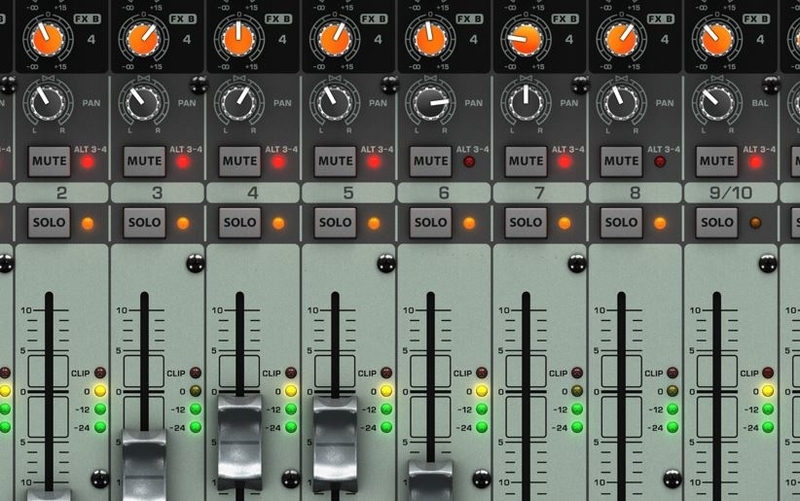Click the orange FX B knob on channel 2
This screenshot has height=501, width=800.
point(47,39)
